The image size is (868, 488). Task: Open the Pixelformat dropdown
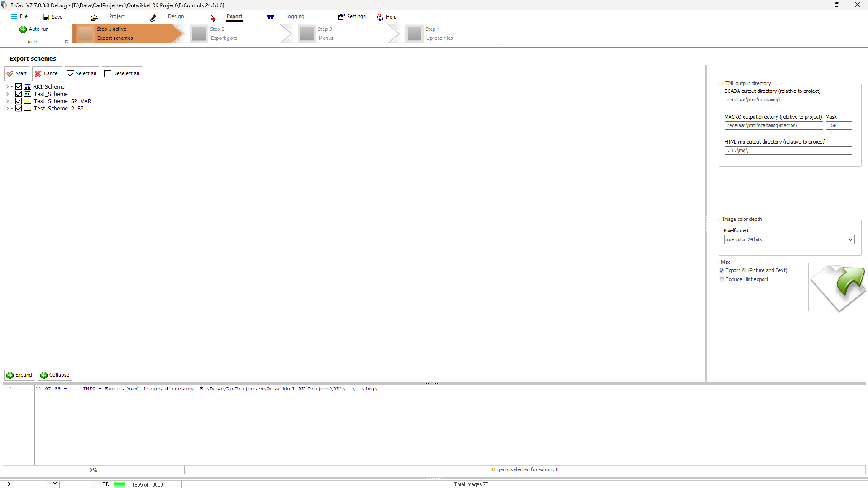850,240
